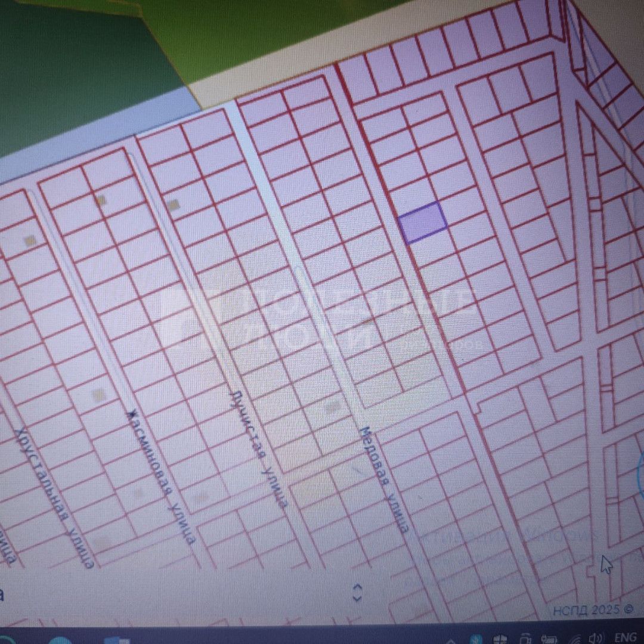Click the Лучистая улица street label
This screenshot has height=644, width=644.
point(259,450)
